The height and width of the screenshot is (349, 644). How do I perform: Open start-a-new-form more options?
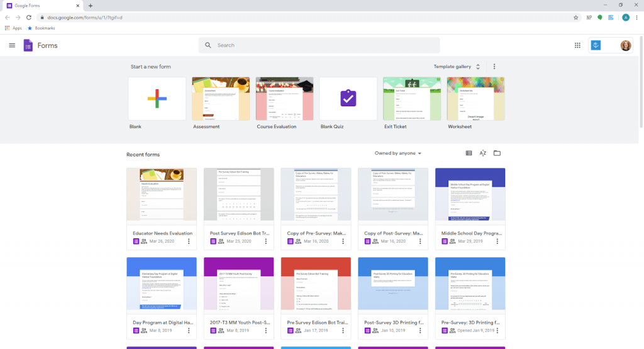[494, 67]
